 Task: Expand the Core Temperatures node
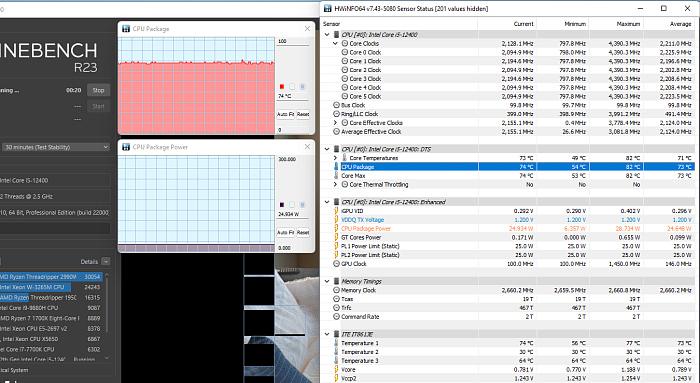[x=335, y=158]
